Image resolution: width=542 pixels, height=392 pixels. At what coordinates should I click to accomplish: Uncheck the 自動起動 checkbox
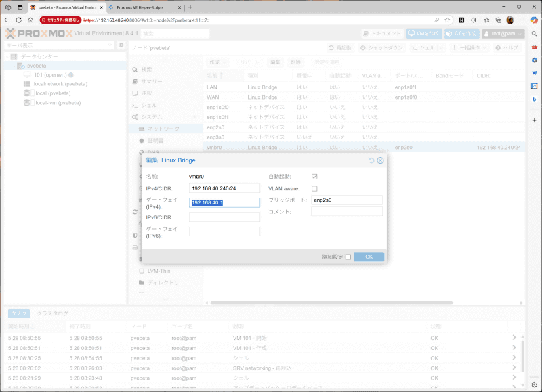coord(314,177)
